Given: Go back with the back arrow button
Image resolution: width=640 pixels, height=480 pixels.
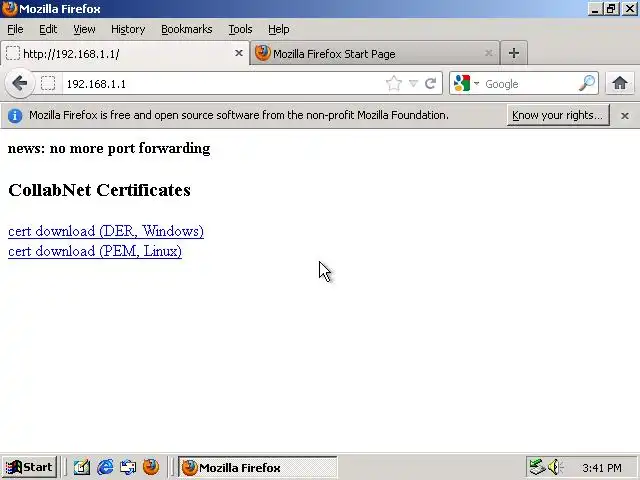Looking at the screenshot, I should (x=19, y=84).
